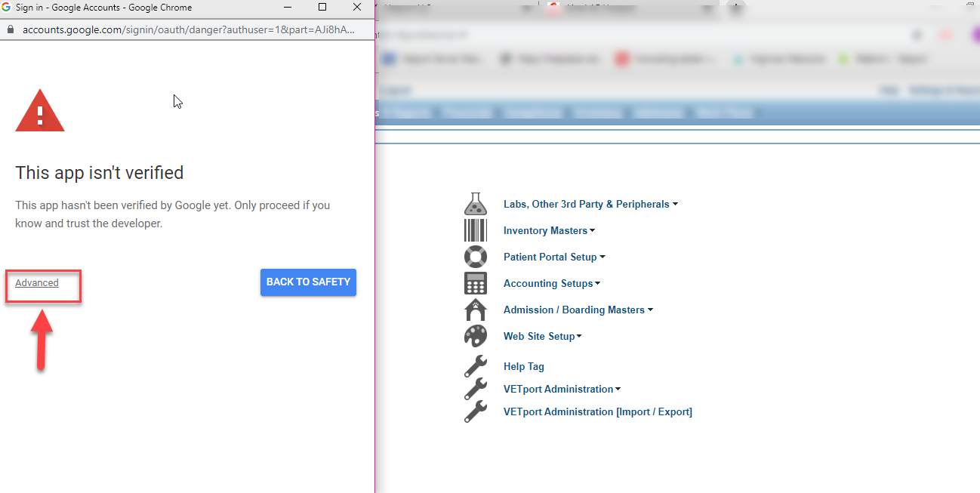Image resolution: width=980 pixels, height=493 pixels.
Task: Click the Google favicon in sign-in title bar
Action: coord(6,8)
